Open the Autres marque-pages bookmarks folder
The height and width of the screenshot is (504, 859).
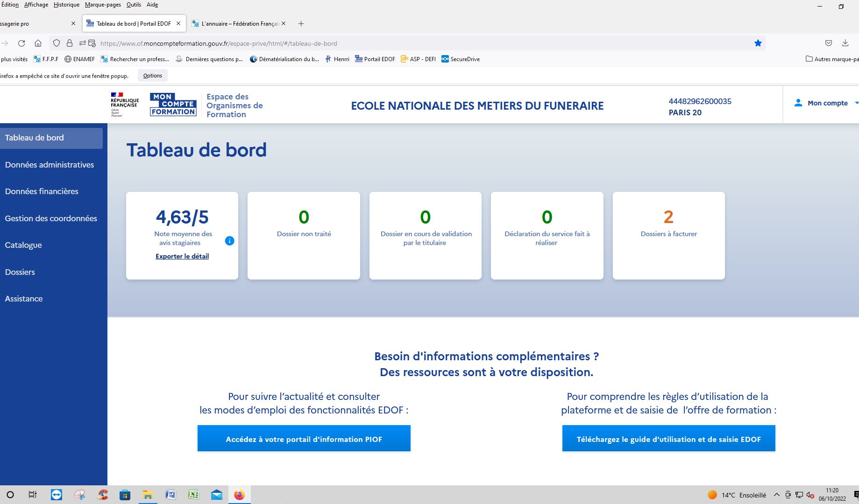coord(832,59)
